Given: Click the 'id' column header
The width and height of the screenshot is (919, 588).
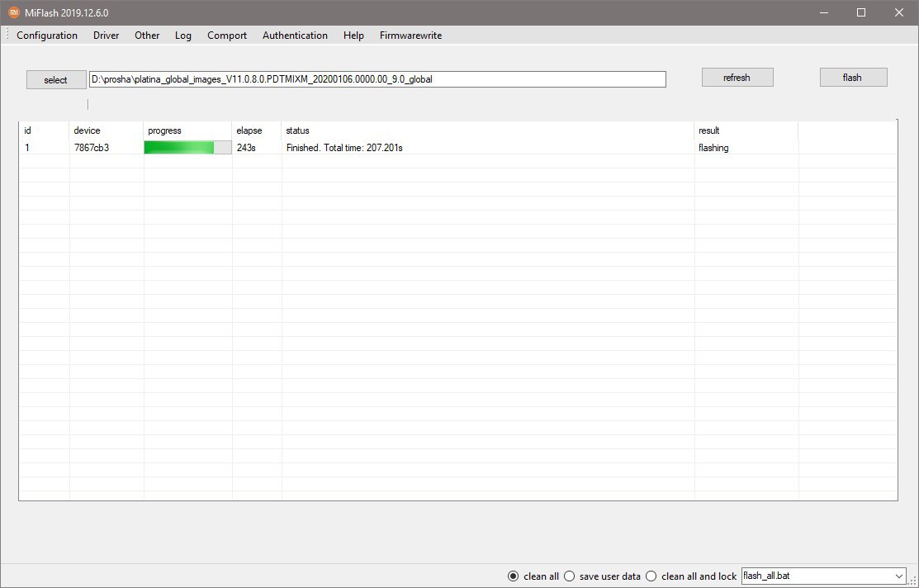Looking at the screenshot, I should (44, 130).
